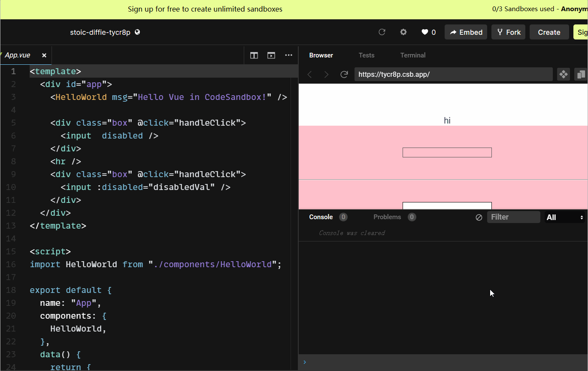Click the name: "App" code line
This screenshot has height=371, width=588.
coord(71,303)
